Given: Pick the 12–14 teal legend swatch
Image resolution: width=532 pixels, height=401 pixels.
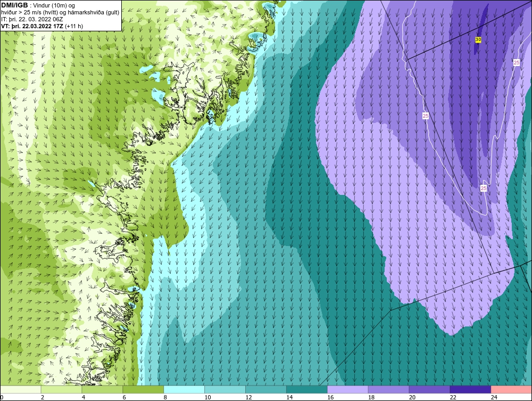Looking at the screenshot, I should coord(265,389).
